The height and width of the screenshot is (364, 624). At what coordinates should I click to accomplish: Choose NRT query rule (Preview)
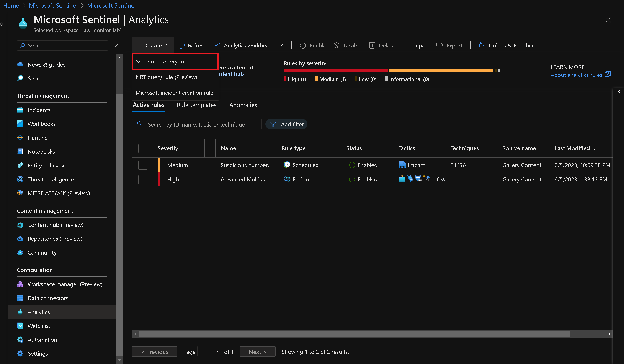(x=175, y=77)
